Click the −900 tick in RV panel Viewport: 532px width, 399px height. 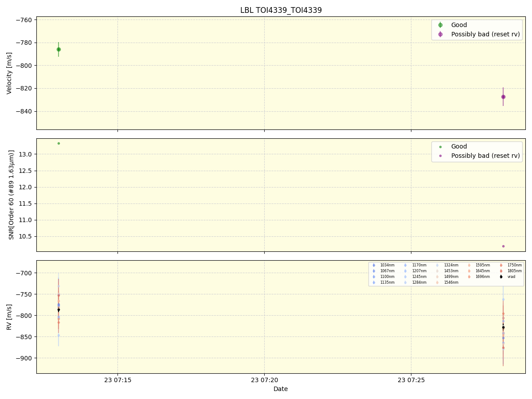(x=23, y=358)
